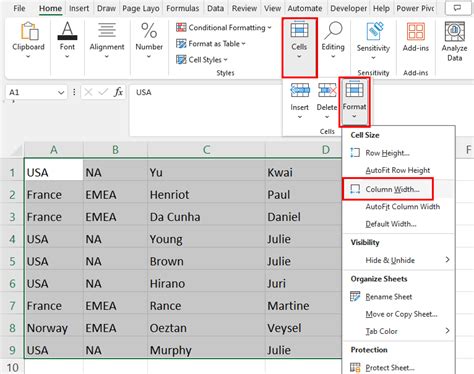Screen dimensions: 474x374
Task: Switch to the Developer tab
Action: [x=348, y=8]
